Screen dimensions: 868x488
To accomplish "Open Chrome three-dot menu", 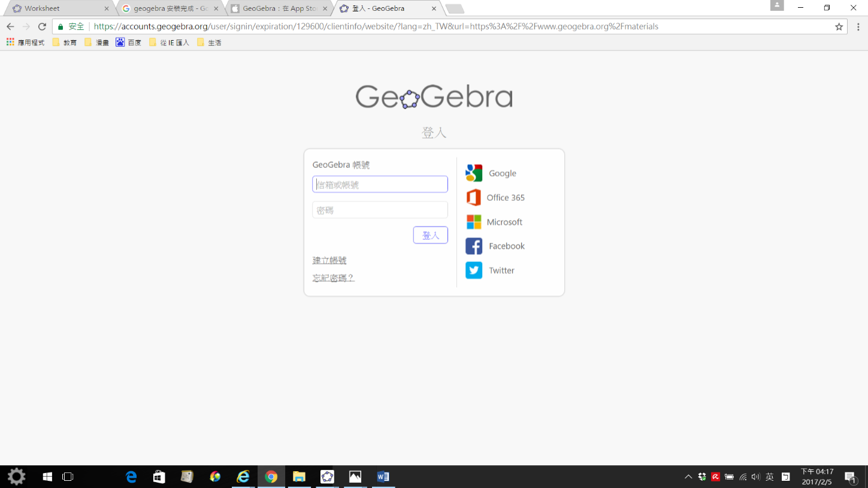I will tap(858, 26).
